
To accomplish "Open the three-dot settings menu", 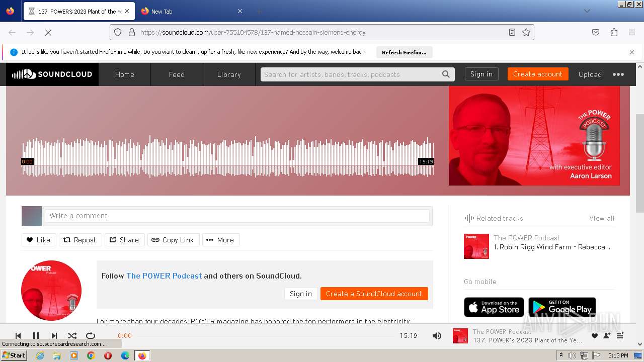I will pyautogui.click(x=618, y=74).
